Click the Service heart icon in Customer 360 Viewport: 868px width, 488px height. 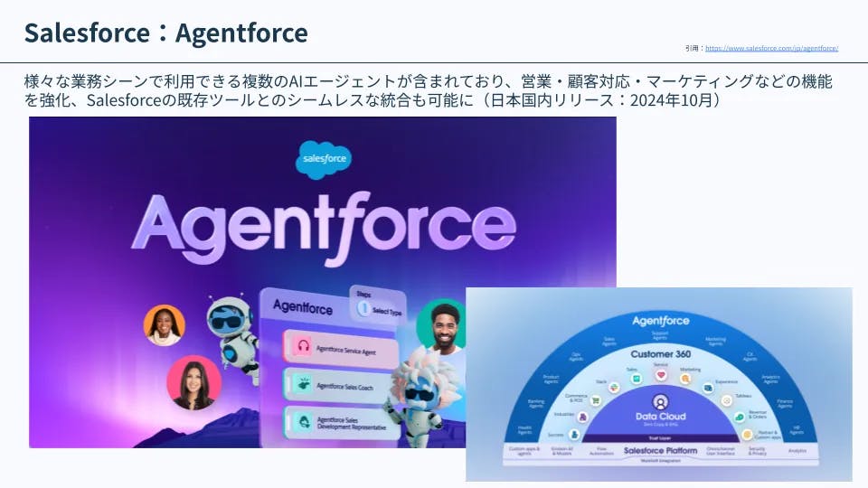pos(661,375)
